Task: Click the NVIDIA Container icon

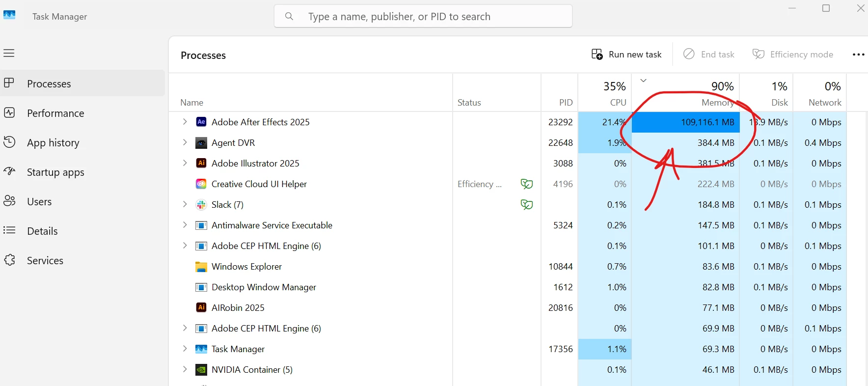Action: tap(201, 370)
